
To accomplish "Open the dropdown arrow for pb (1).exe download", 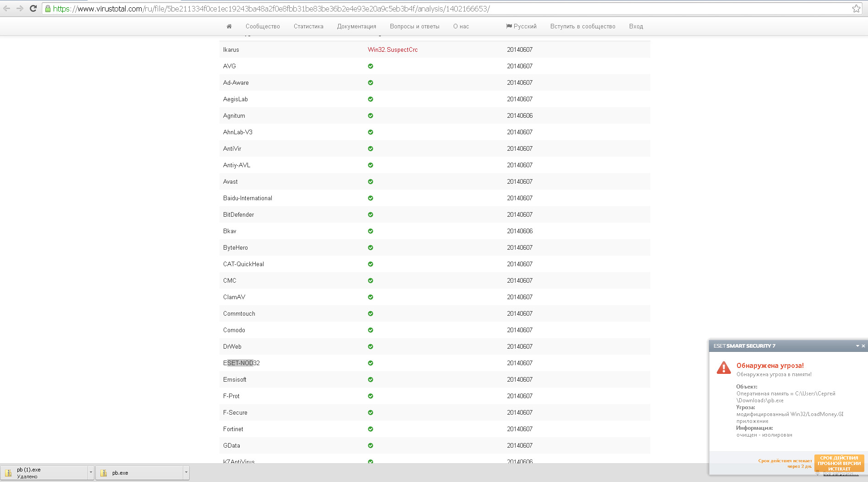I will [x=91, y=472].
